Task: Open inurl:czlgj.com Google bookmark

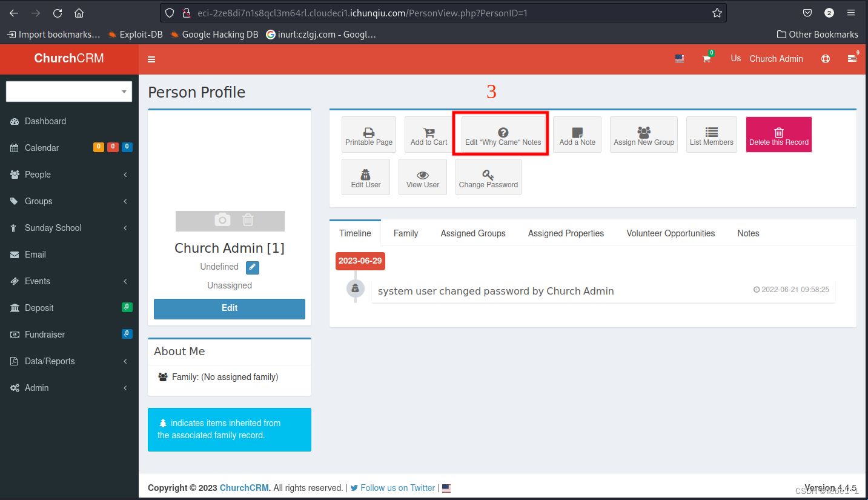Action: [x=321, y=35]
